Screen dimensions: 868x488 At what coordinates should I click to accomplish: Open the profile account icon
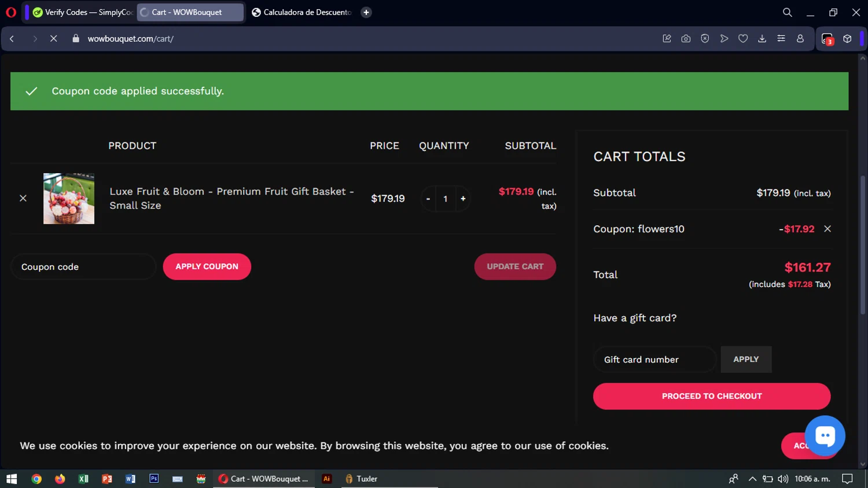pos(800,39)
